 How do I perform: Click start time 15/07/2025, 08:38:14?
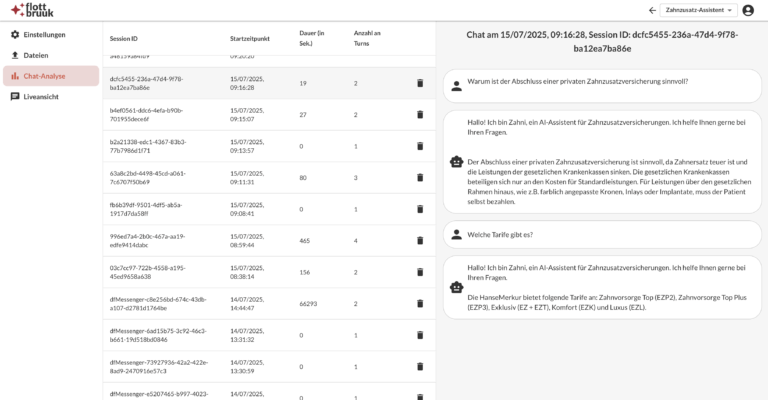click(x=247, y=272)
